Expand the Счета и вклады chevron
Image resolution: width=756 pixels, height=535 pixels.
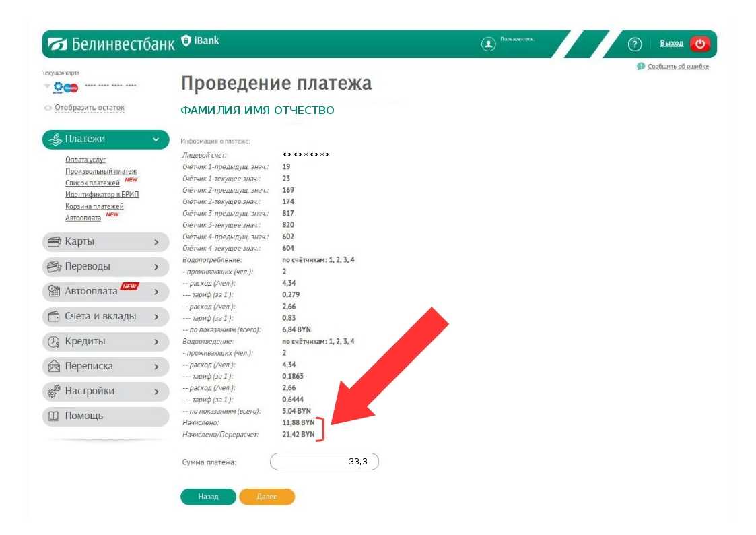tap(156, 317)
